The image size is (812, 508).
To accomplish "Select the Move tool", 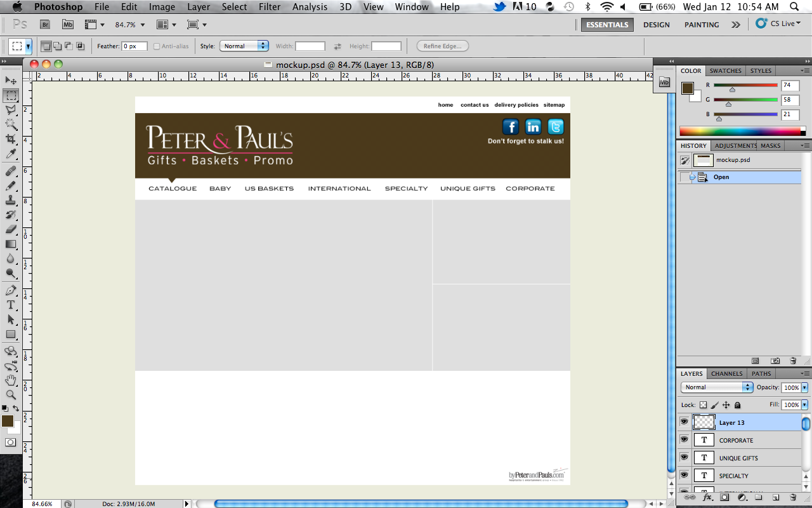I will [11, 81].
